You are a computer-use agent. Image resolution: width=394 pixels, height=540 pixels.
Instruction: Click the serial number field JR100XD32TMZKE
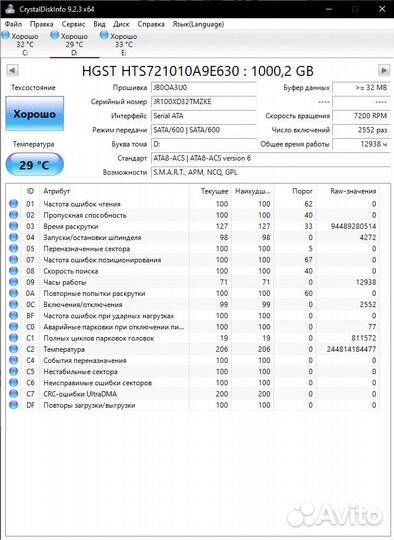(204, 102)
